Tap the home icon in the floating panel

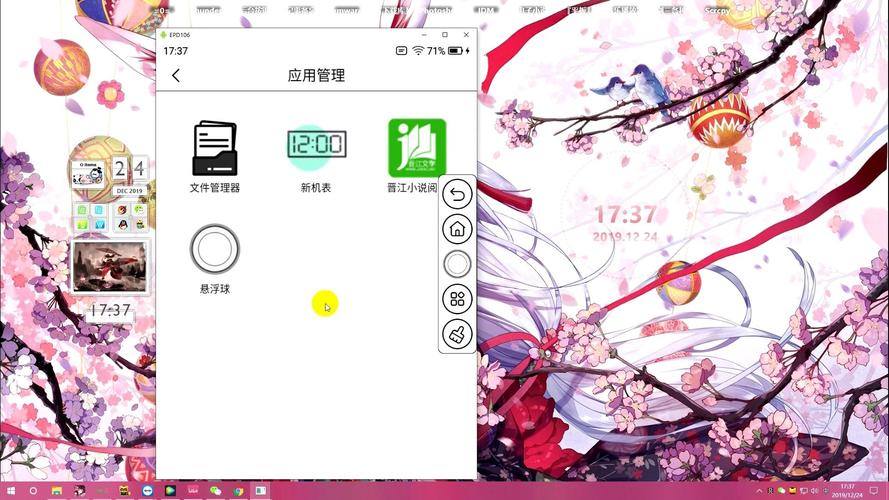click(457, 229)
